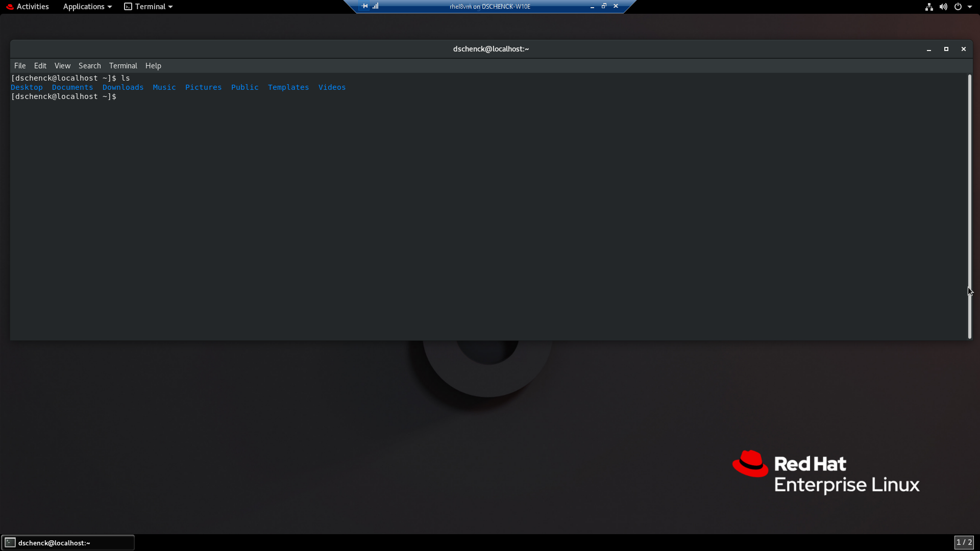Pin the Hyper-V virtual machine connection bar
Screen dimensions: 980x551
[x=364, y=6]
